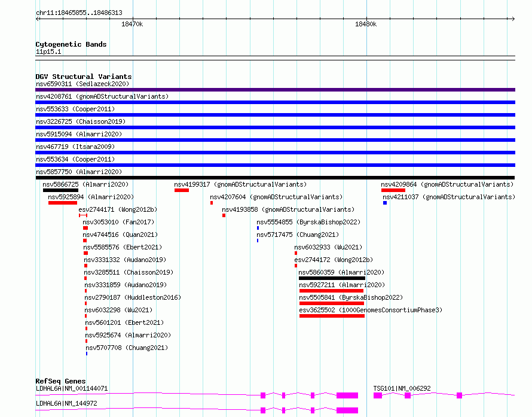This screenshot has height=417, width=532.
Task: Click red bar under nsv5505841
Action: (332, 303)
